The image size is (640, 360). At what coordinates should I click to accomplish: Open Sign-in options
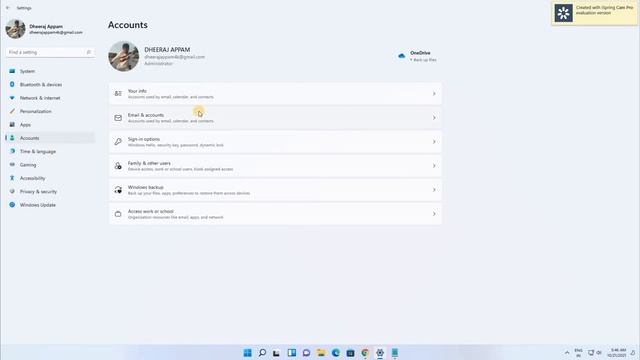(x=275, y=142)
